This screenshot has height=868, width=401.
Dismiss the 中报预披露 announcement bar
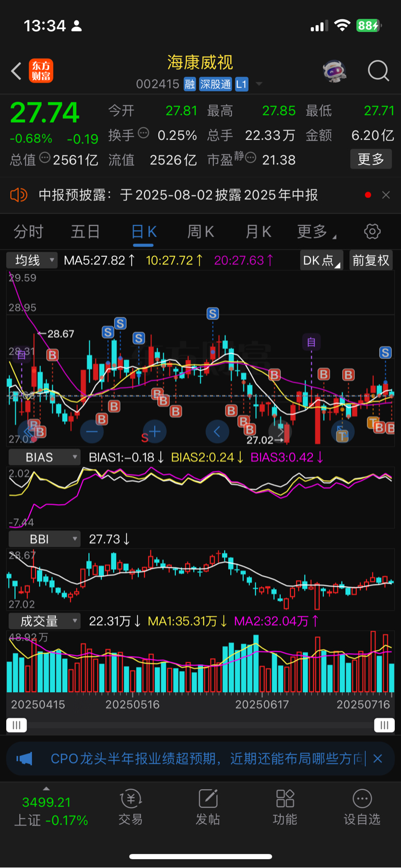pyautogui.click(x=386, y=195)
